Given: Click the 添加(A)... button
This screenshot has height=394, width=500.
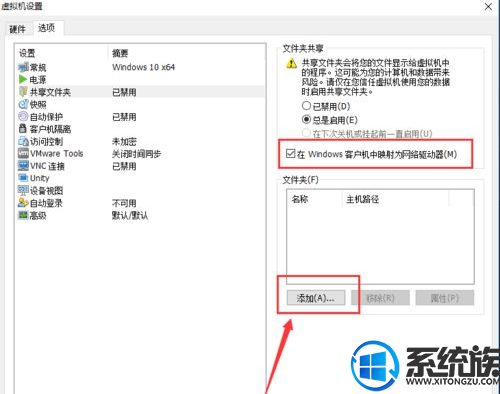Looking at the screenshot, I should tap(316, 298).
